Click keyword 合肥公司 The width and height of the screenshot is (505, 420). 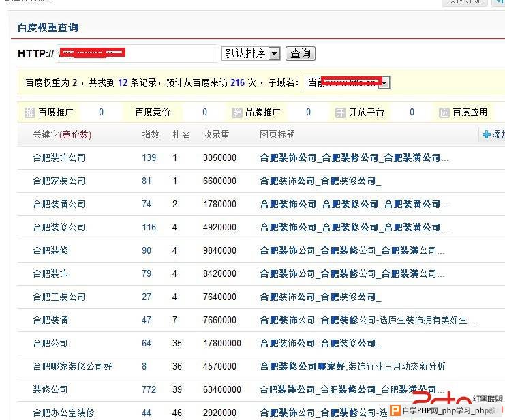50,343
